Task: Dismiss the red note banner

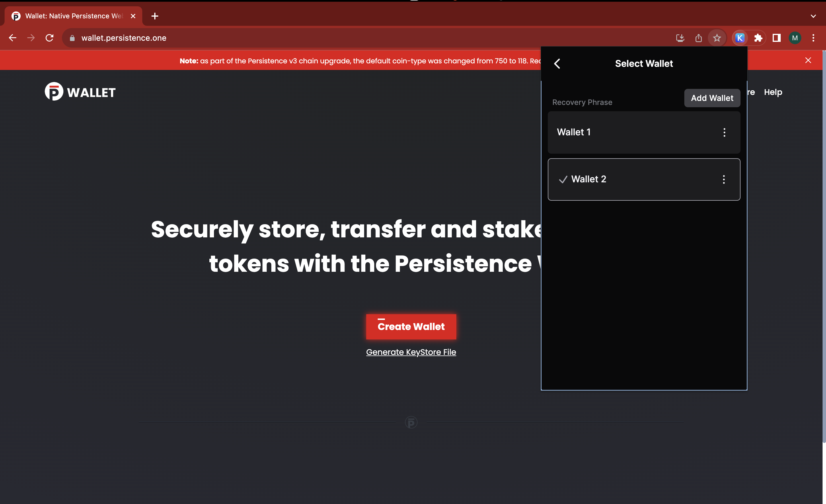Action: [808, 60]
